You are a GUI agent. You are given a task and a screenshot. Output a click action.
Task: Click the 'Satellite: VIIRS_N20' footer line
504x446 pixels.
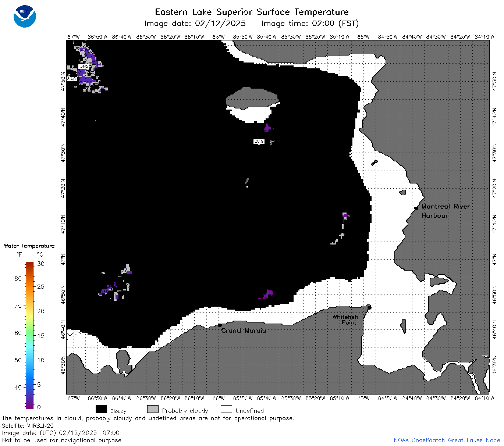28,425
